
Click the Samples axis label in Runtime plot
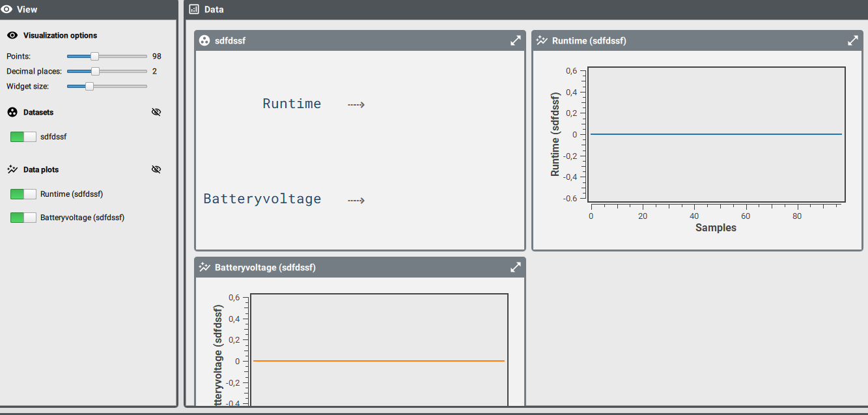pos(716,228)
